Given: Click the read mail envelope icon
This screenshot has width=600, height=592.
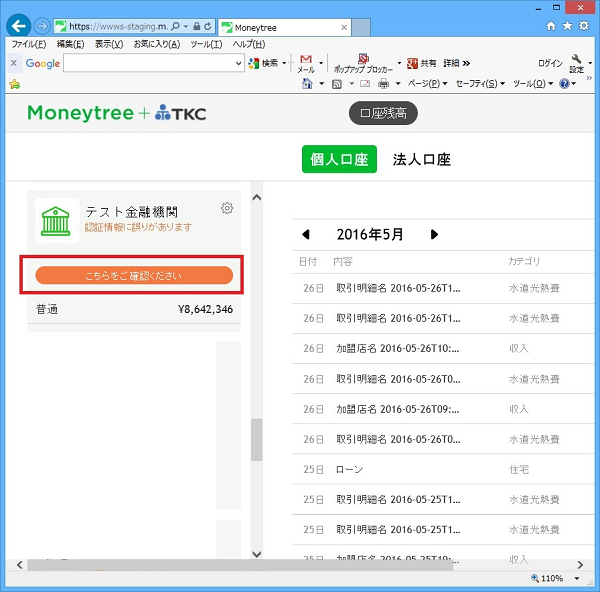Looking at the screenshot, I should [365, 84].
